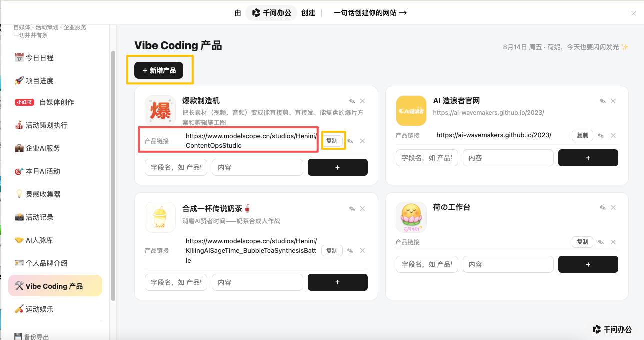This screenshot has height=340, width=644.
Task: Go to 活动策划执行 section
Action: [55, 125]
